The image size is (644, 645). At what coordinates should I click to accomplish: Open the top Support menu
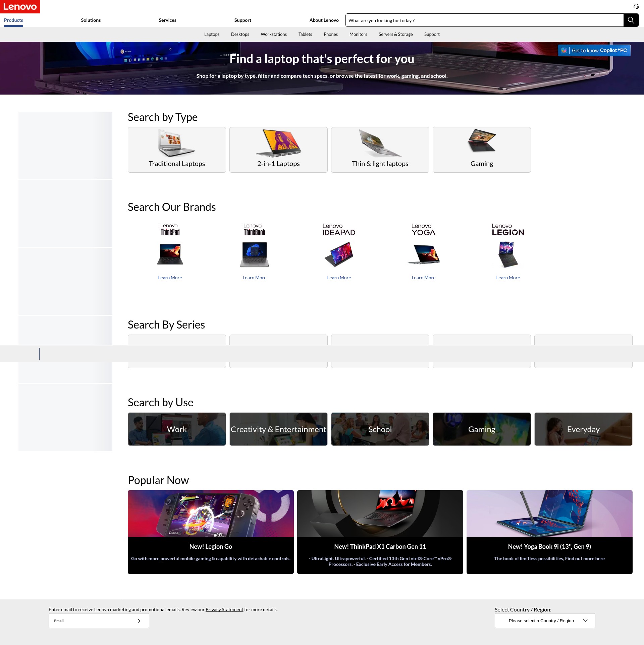[243, 20]
